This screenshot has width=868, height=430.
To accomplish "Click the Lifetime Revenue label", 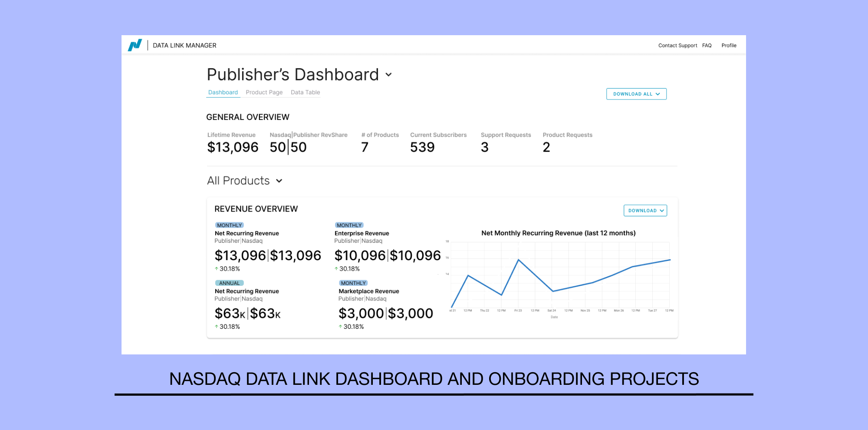I will pyautogui.click(x=231, y=135).
